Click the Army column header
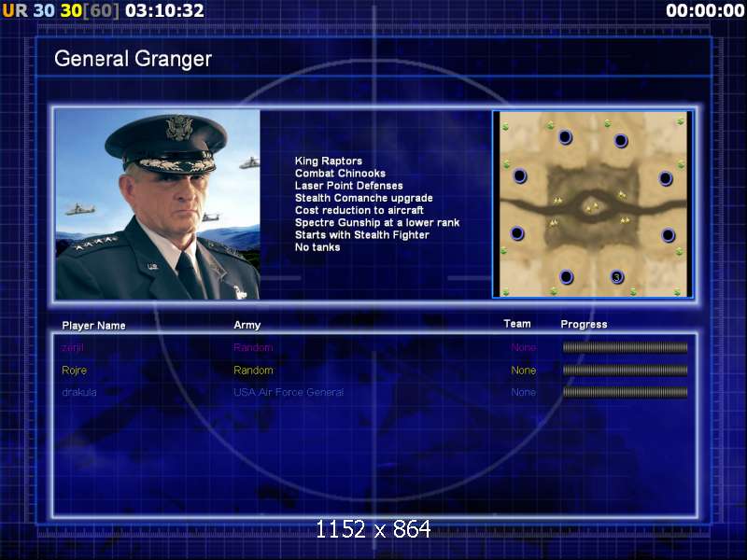The height and width of the screenshot is (560, 747). pos(247,325)
